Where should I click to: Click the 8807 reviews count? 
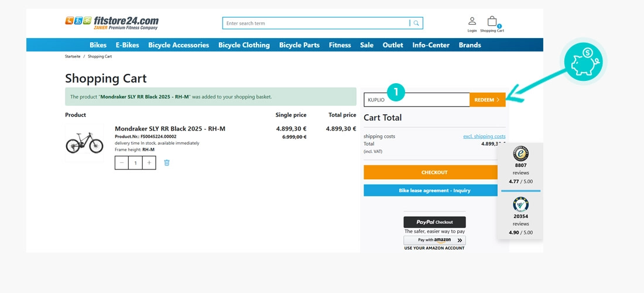pyautogui.click(x=521, y=165)
